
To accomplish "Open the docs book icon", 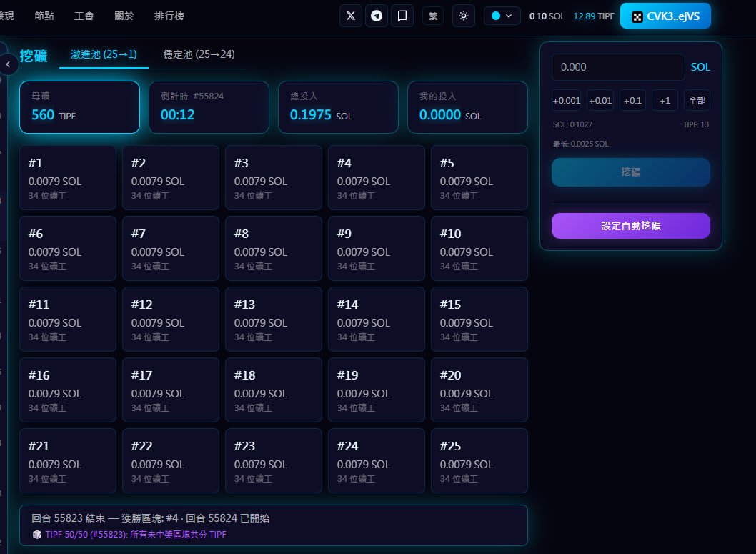I will (x=402, y=16).
